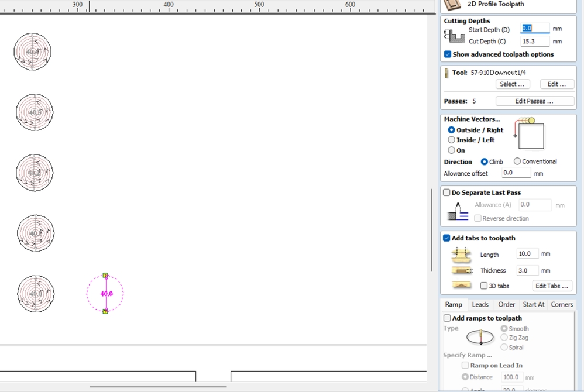The height and width of the screenshot is (392, 584).
Task: Select Inside / Left machine vectors option
Action: tap(451, 140)
